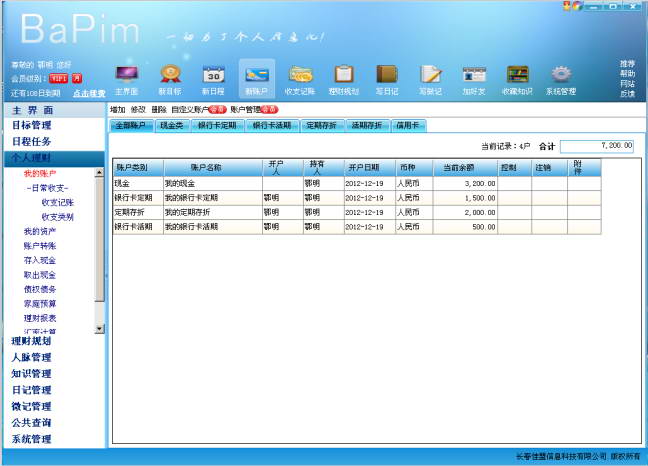The height and width of the screenshot is (466, 648).
Task: Open 账户转账 in the sidebar tree
Action: coord(40,246)
